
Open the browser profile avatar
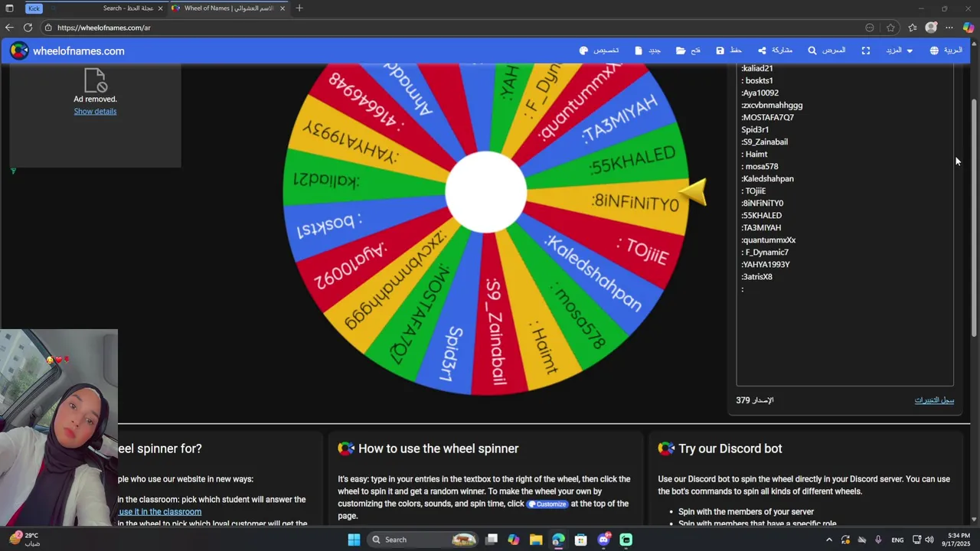[x=931, y=28]
